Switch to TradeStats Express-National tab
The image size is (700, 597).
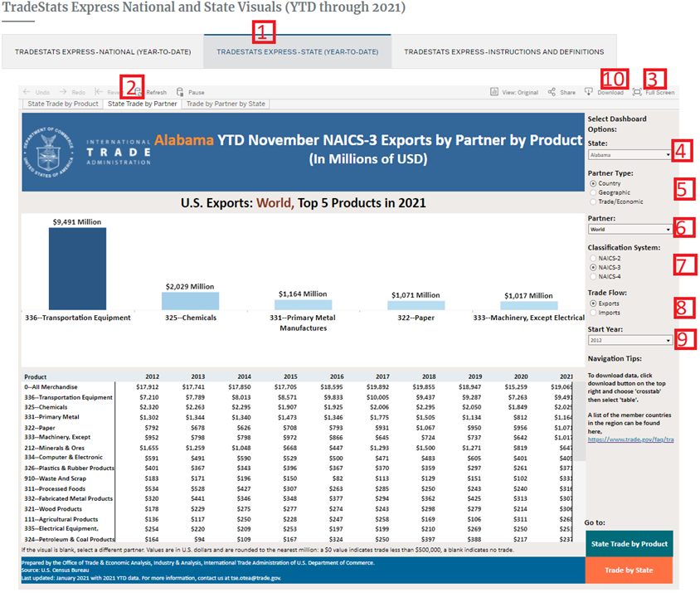(103, 51)
